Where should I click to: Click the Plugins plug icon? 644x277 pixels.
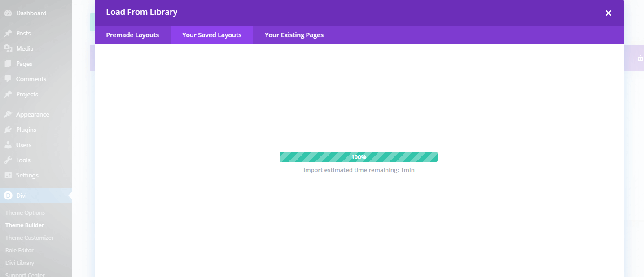8,130
